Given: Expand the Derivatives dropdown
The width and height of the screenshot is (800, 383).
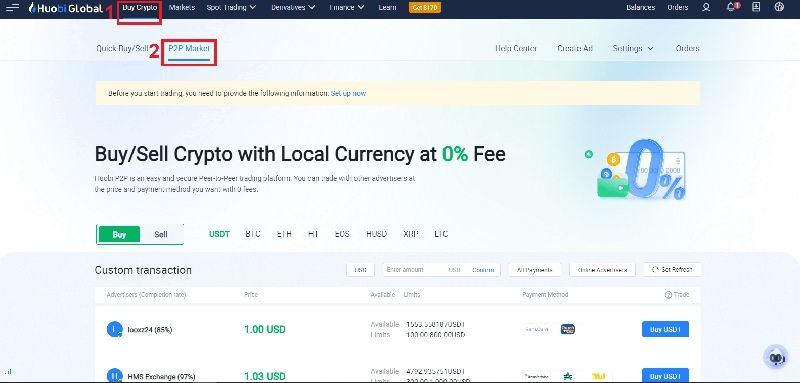Looking at the screenshot, I should [293, 7].
